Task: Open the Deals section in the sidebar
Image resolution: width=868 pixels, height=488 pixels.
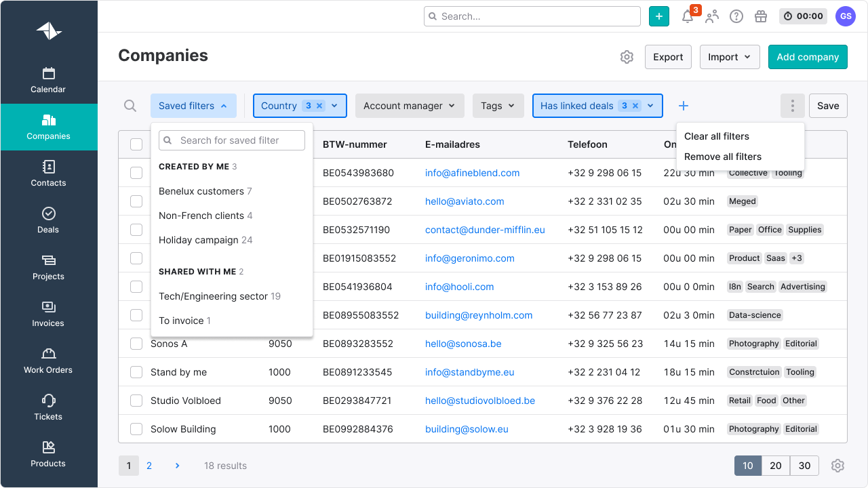Action: coord(48,220)
